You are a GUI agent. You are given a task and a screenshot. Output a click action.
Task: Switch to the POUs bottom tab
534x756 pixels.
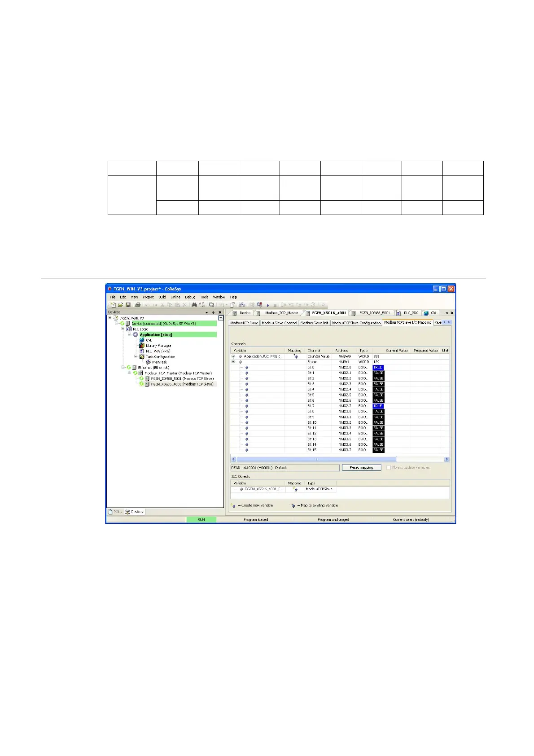(115, 512)
